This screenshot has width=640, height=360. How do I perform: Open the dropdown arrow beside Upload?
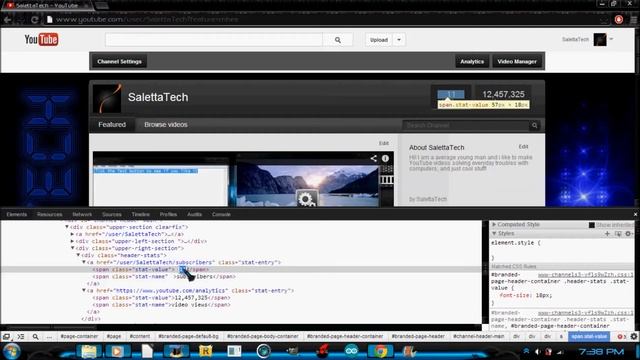click(x=399, y=40)
